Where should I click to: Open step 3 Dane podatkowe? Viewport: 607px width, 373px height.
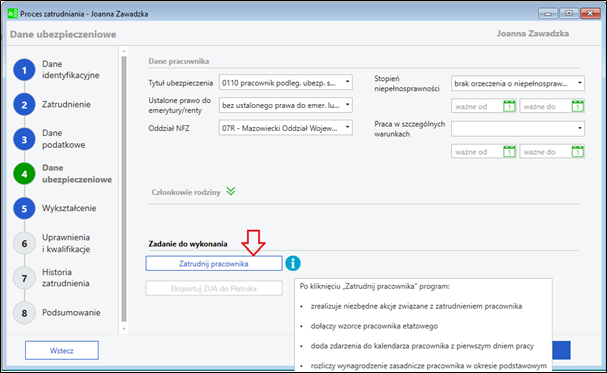24,139
